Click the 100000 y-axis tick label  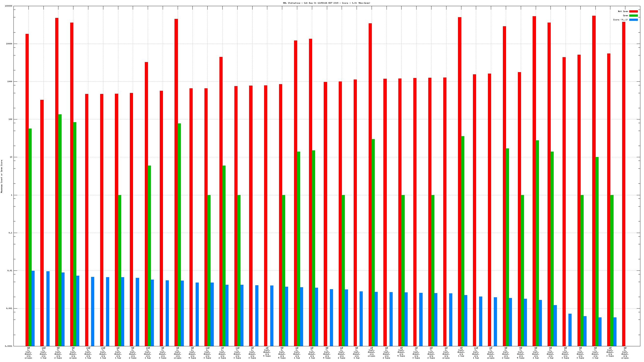point(9,6)
